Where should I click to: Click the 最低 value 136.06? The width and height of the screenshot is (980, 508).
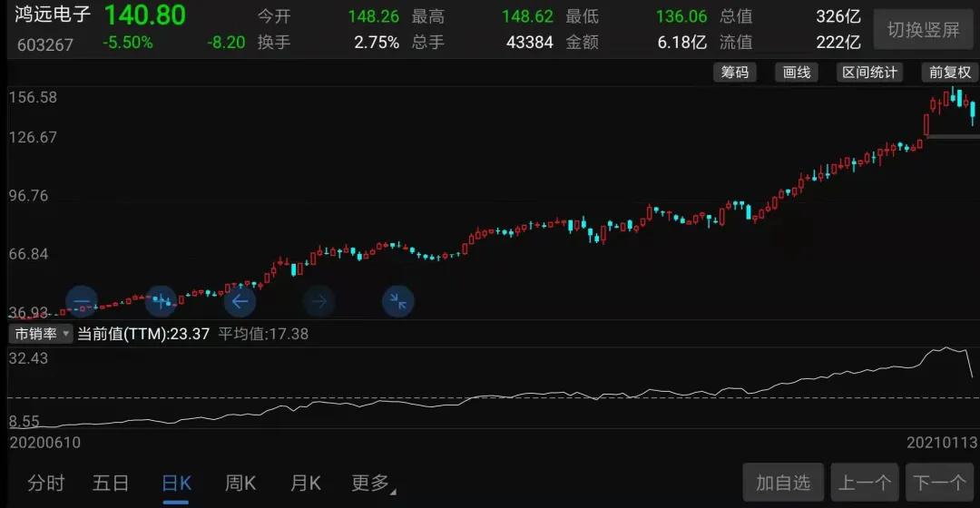[x=681, y=16]
